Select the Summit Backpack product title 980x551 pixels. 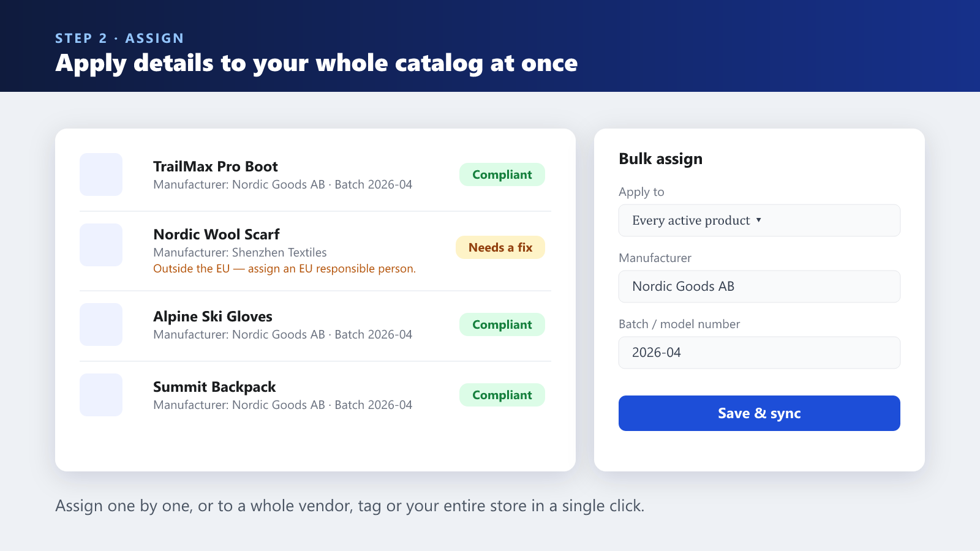click(214, 387)
